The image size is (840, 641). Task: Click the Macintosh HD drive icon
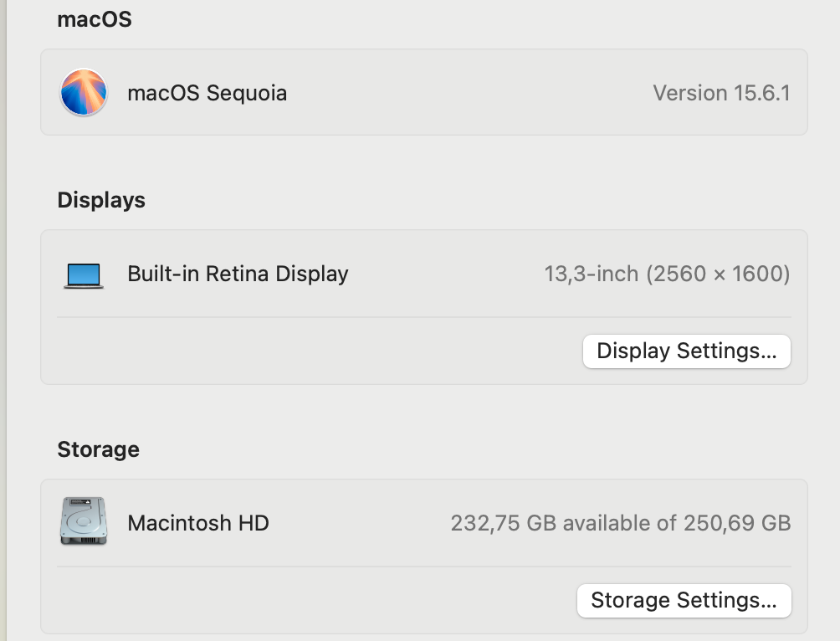pos(84,521)
